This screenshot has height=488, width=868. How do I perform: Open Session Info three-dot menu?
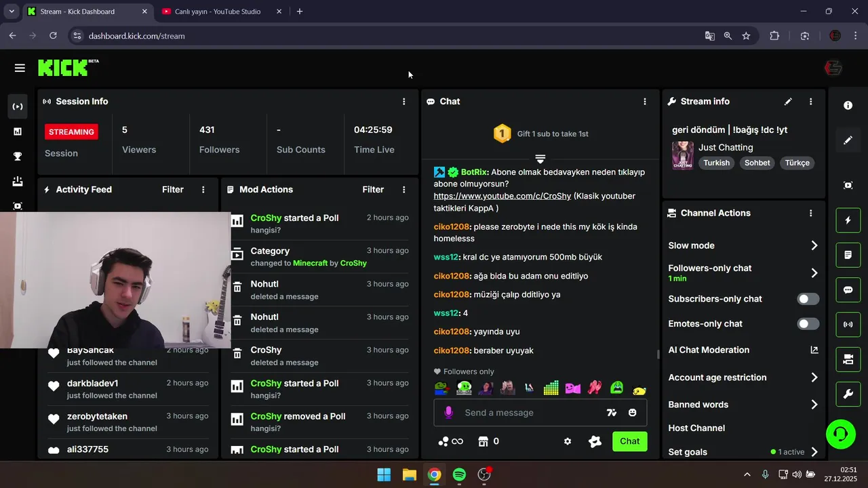[404, 102]
